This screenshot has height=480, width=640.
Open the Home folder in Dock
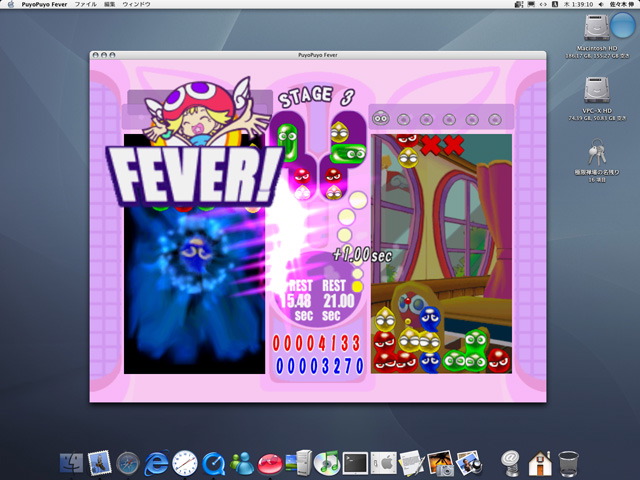point(539,463)
